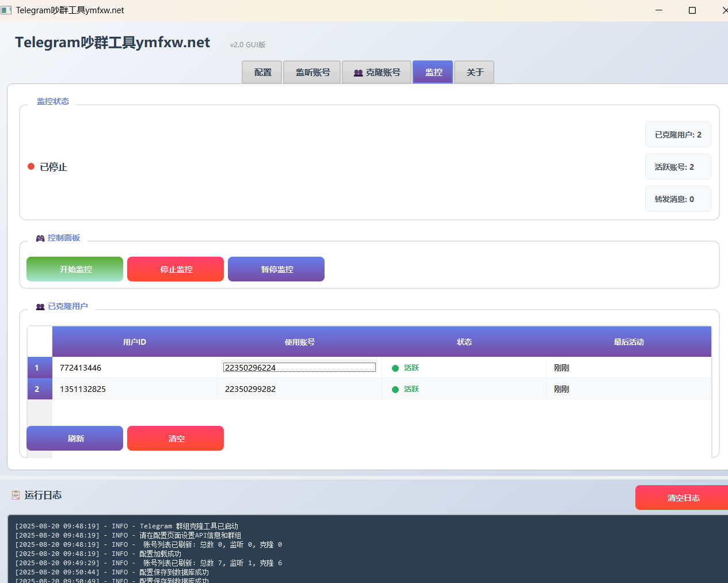
Task: Open the 配置 tab
Action: [x=262, y=73]
